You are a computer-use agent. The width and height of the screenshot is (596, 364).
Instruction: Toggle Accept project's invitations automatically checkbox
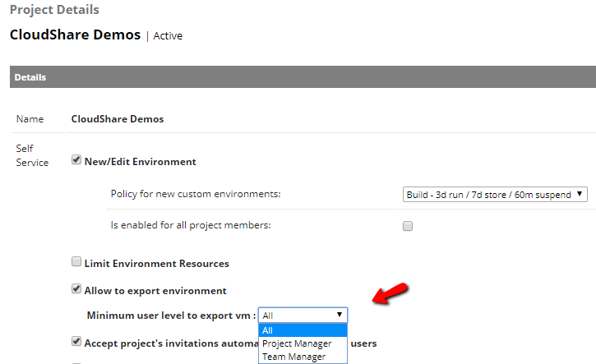click(x=76, y=341)
